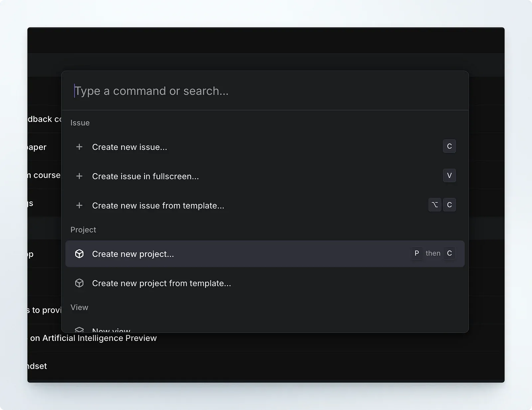Viewport: 532px width, 410px height.
Task: Click the C shortcut key for new issue
Action: (x=449, y=146)
